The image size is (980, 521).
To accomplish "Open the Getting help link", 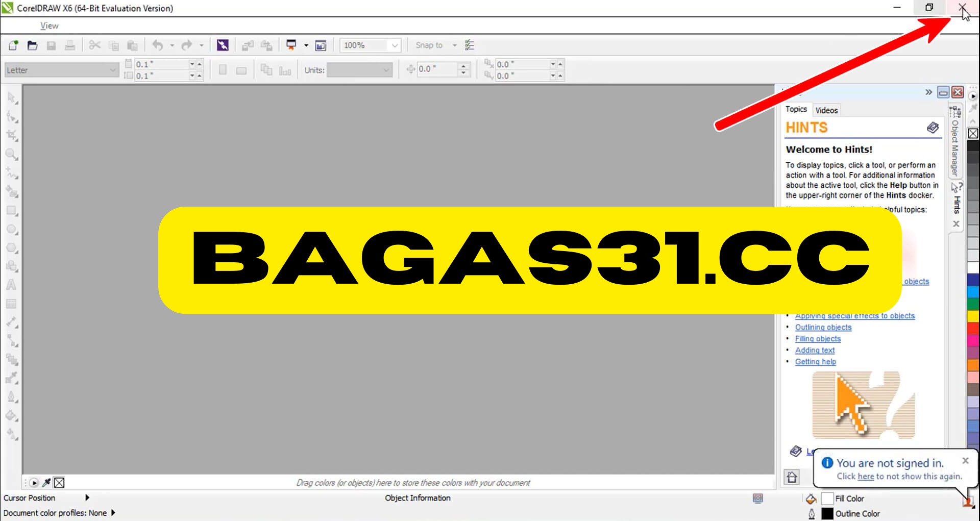I will [815, 361].
